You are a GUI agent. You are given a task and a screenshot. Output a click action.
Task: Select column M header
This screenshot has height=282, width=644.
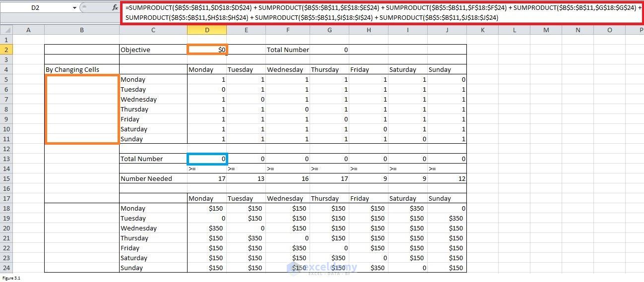(x=546, y=30)
